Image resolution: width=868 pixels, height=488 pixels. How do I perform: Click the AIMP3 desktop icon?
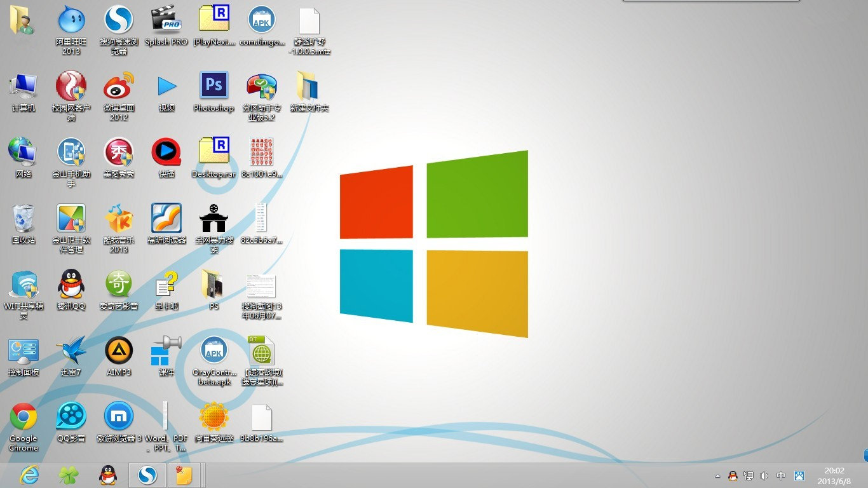point(119,356)
